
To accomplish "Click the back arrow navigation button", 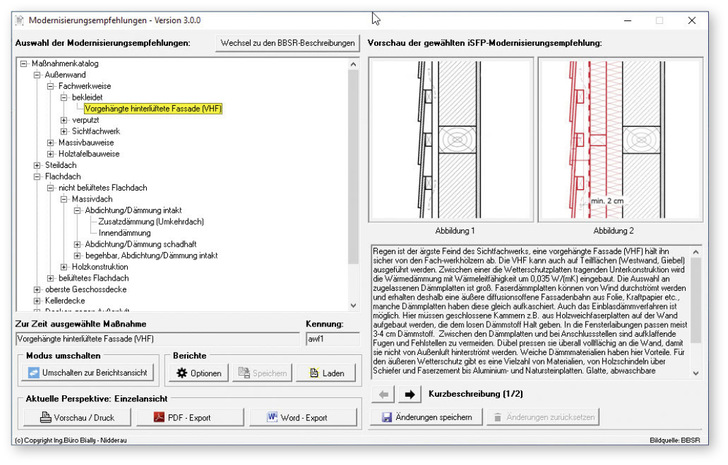I will point(385,394).
